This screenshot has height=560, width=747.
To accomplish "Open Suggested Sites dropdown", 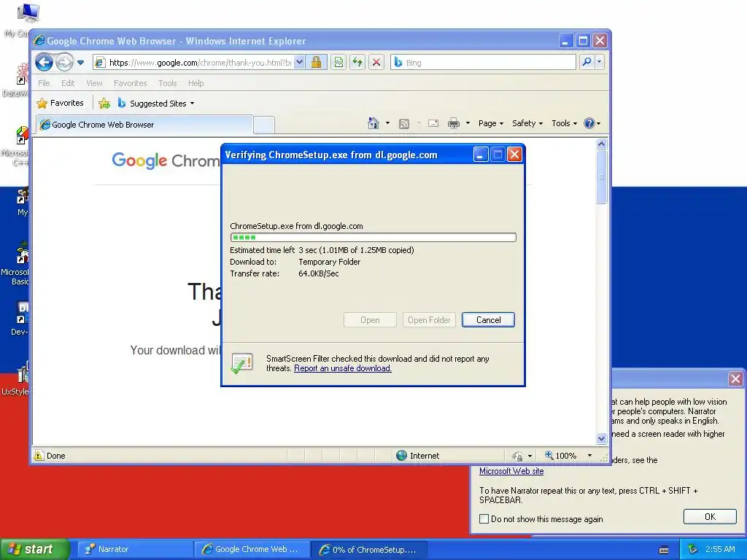I will coord(156,103).
